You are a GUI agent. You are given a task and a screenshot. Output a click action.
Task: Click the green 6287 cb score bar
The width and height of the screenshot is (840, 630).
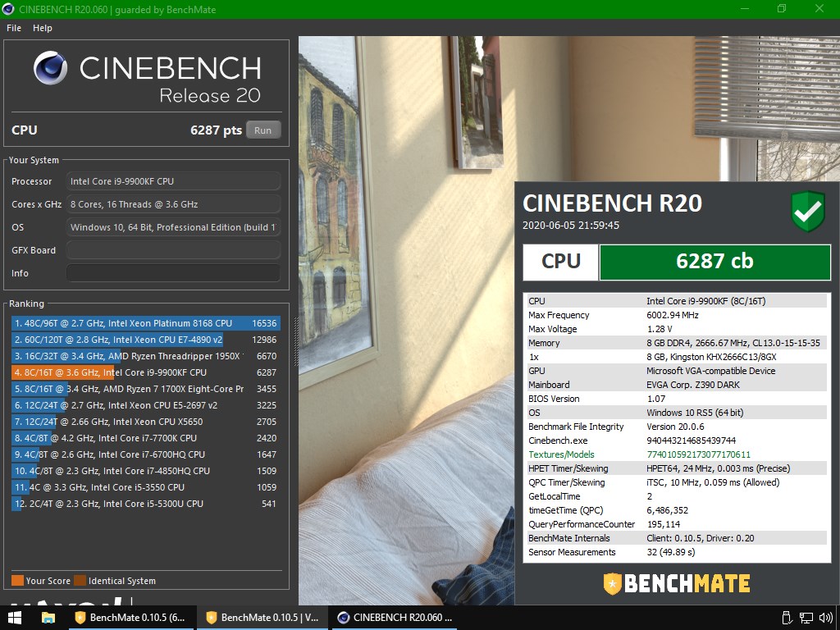point(714,262)
